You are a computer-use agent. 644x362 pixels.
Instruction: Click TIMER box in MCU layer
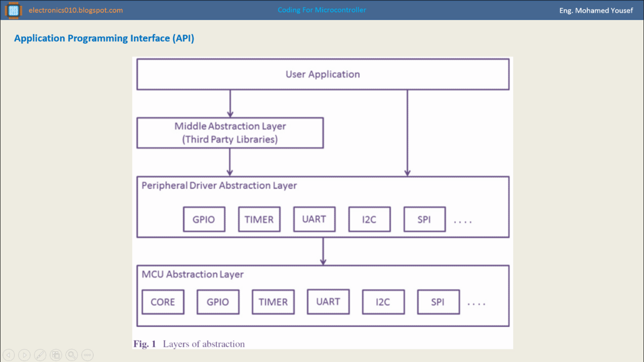point(273,302)
